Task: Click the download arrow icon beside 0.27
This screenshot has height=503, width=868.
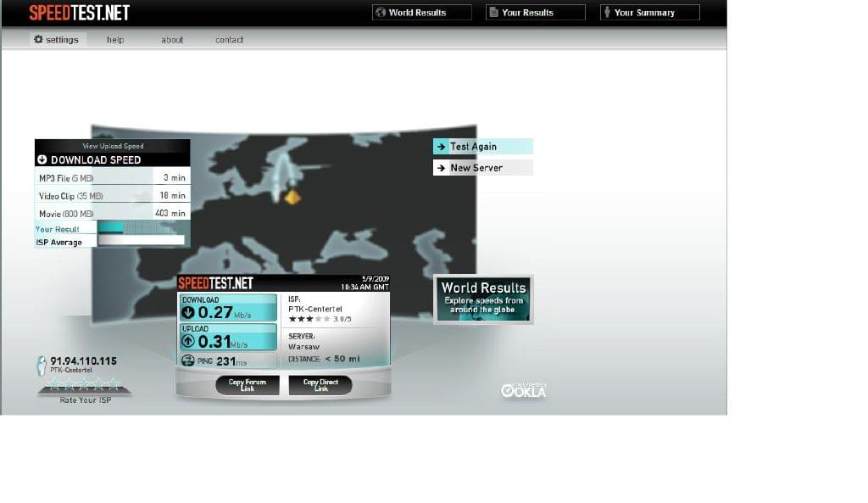Action: tap(188, 312)
